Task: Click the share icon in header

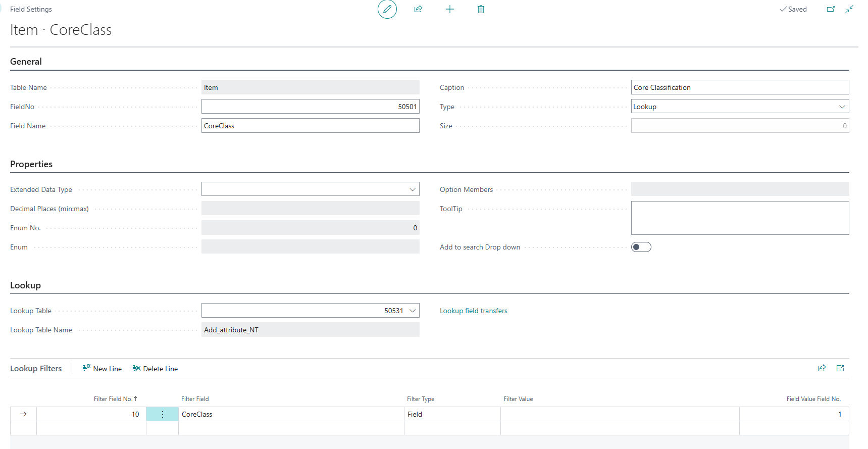Action: 418,9
